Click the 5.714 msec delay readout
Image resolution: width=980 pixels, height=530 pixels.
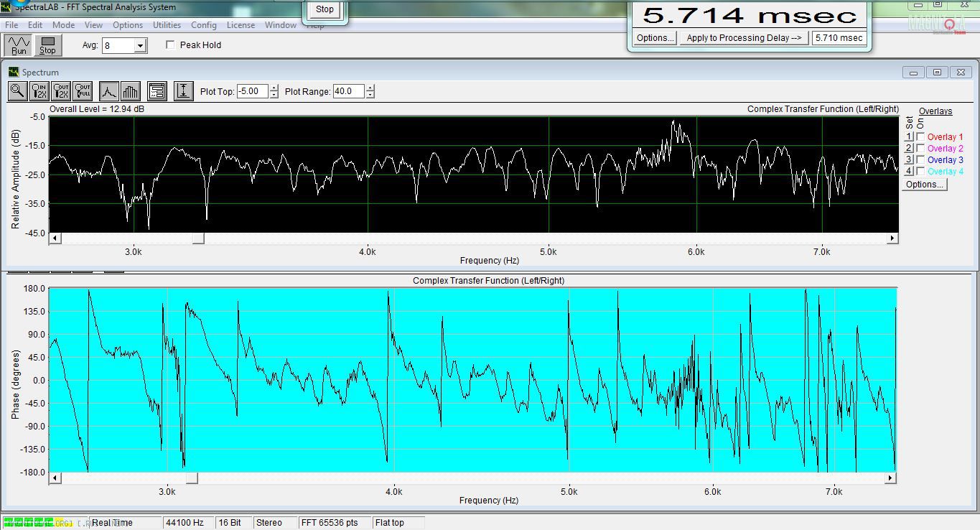point(750,15)
